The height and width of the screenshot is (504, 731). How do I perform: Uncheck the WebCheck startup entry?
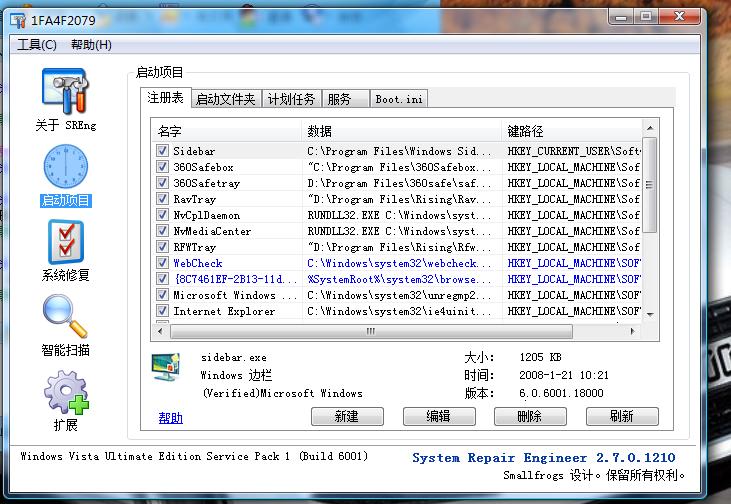[162, 262]
